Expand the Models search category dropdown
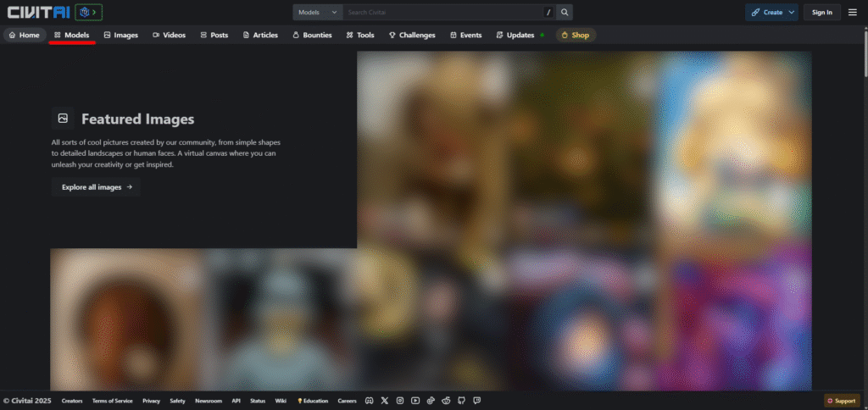 pos(318,12)
